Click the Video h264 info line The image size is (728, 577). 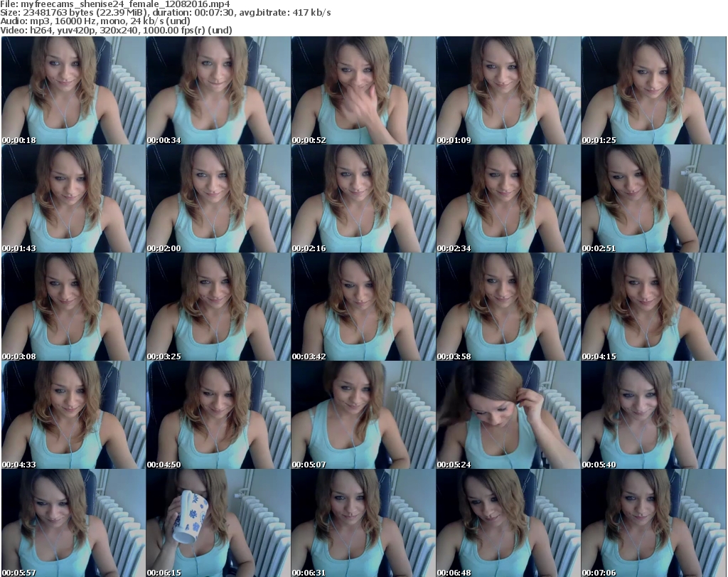tap(116, 30)
